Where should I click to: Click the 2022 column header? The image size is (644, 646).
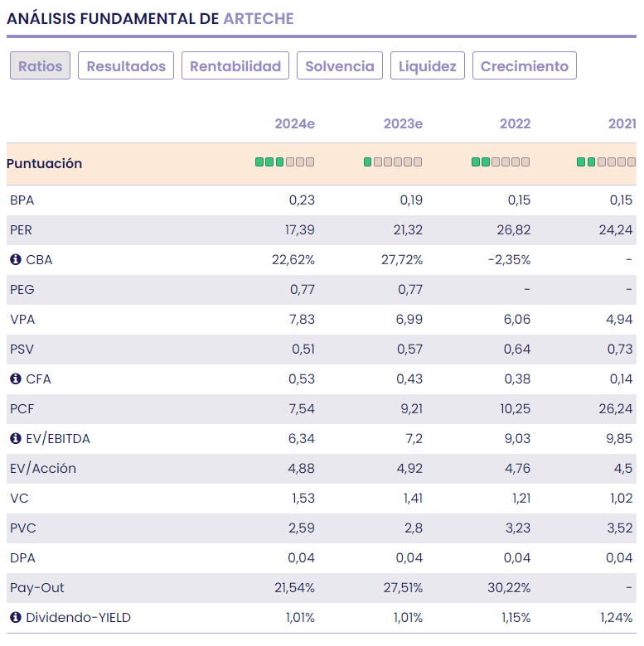click(515, 124)
